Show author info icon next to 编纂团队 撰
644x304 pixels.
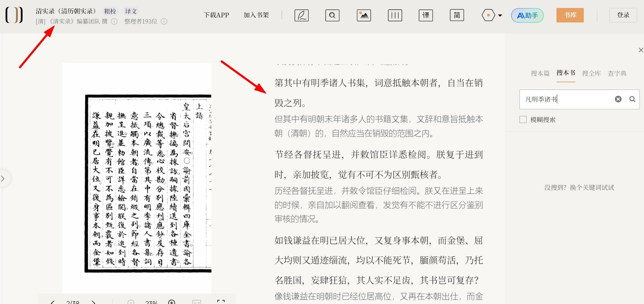[114, 21]
